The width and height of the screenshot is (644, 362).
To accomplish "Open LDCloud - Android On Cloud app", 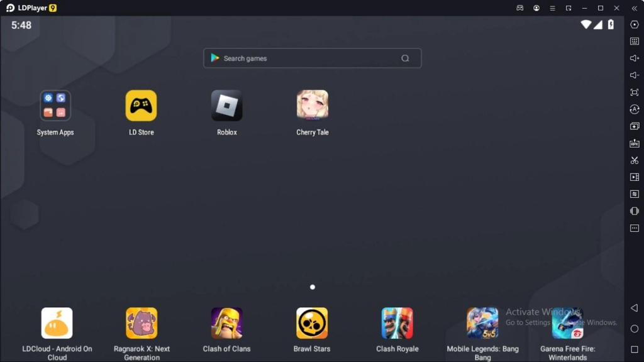I will point(57,323).
